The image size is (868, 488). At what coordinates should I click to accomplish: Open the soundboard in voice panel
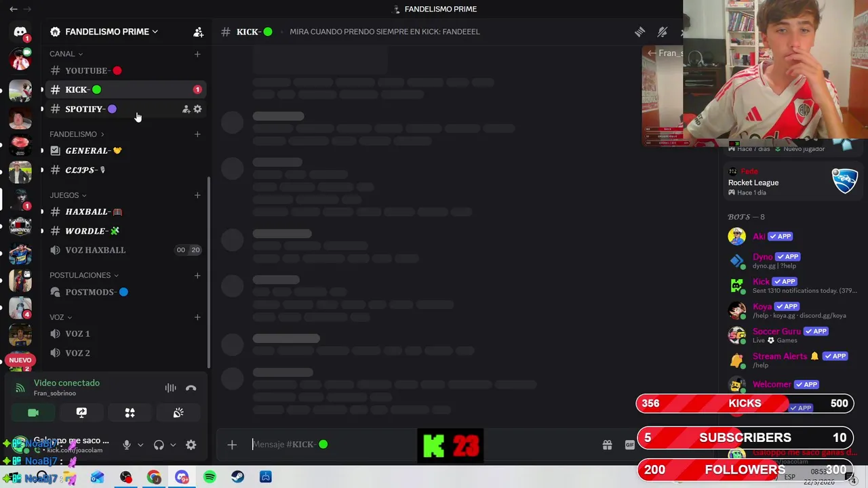[x=178, y=413]
